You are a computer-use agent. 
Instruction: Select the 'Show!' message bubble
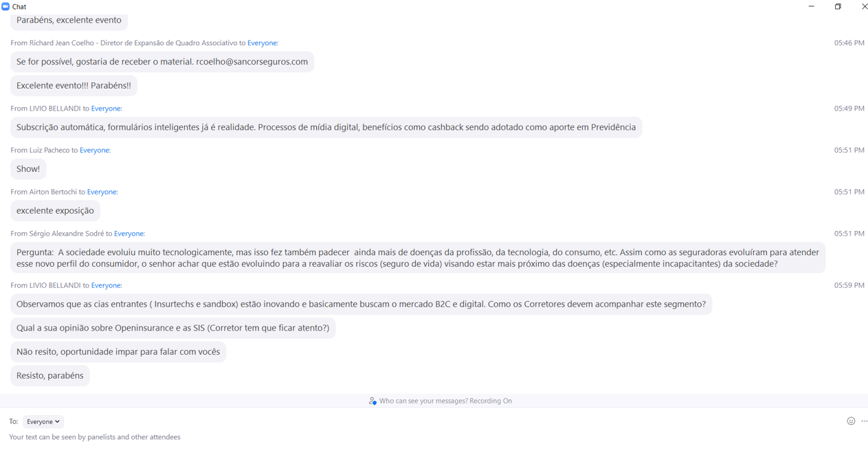(x=28, y=169)
